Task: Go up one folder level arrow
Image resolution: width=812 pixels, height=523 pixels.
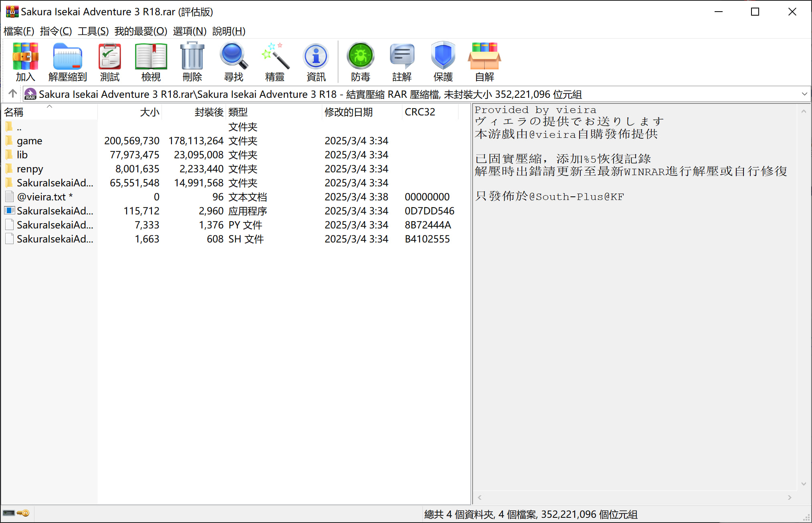Action: tap(12, 94)
